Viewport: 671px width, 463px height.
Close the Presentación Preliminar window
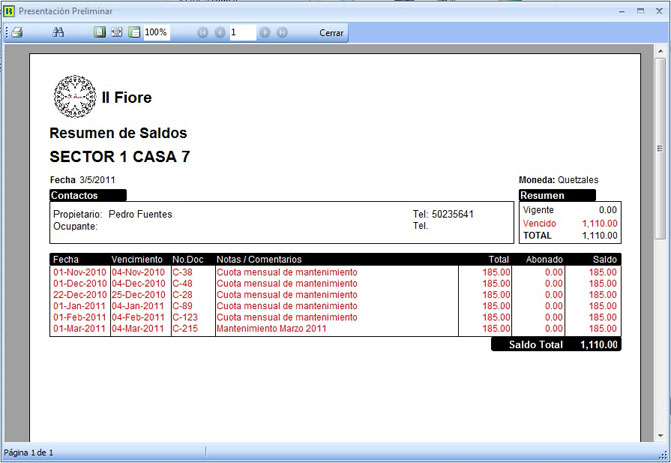pos(659,10)
